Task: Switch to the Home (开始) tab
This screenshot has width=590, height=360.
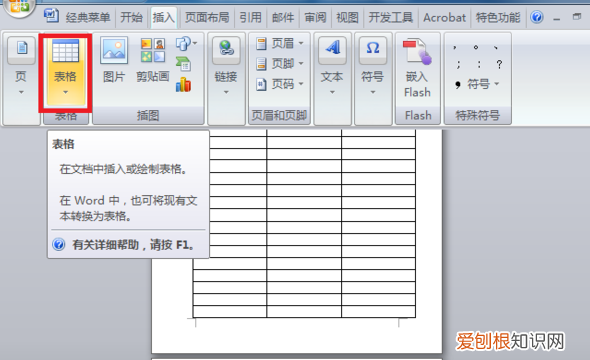Action: (131, 17)
